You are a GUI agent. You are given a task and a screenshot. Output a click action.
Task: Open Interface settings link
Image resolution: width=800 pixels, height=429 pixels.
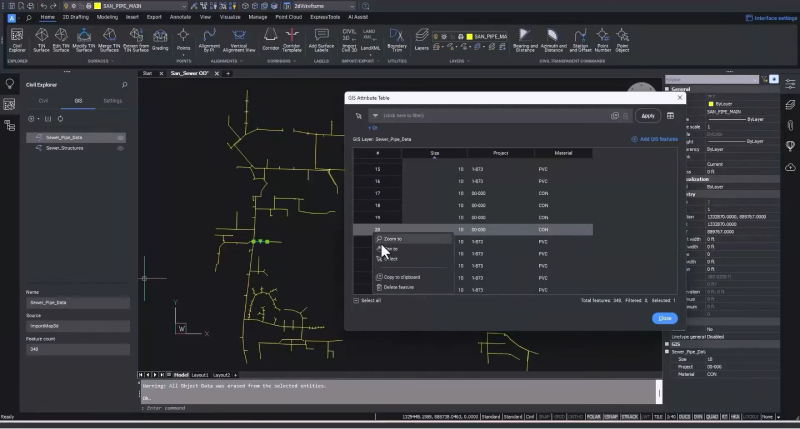pos(771,18)
